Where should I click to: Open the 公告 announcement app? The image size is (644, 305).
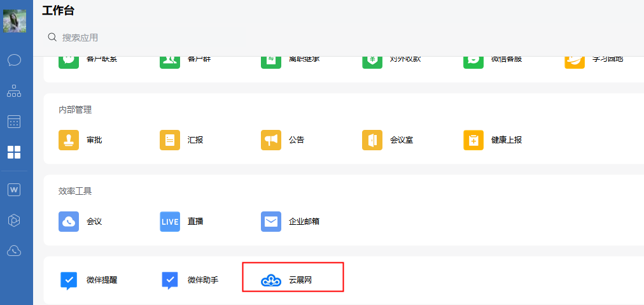[283, 140]
